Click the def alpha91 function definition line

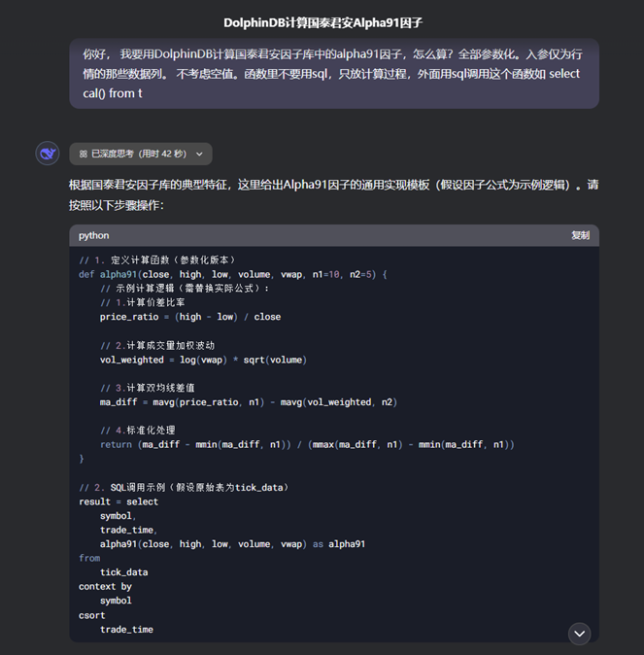pos(233,274)
